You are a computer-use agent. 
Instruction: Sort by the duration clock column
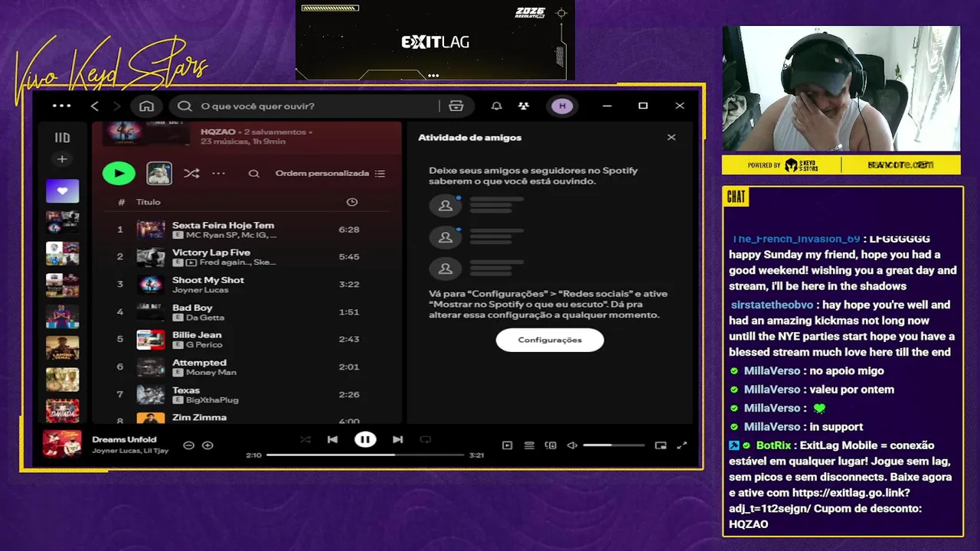click(x=351, y=202)
